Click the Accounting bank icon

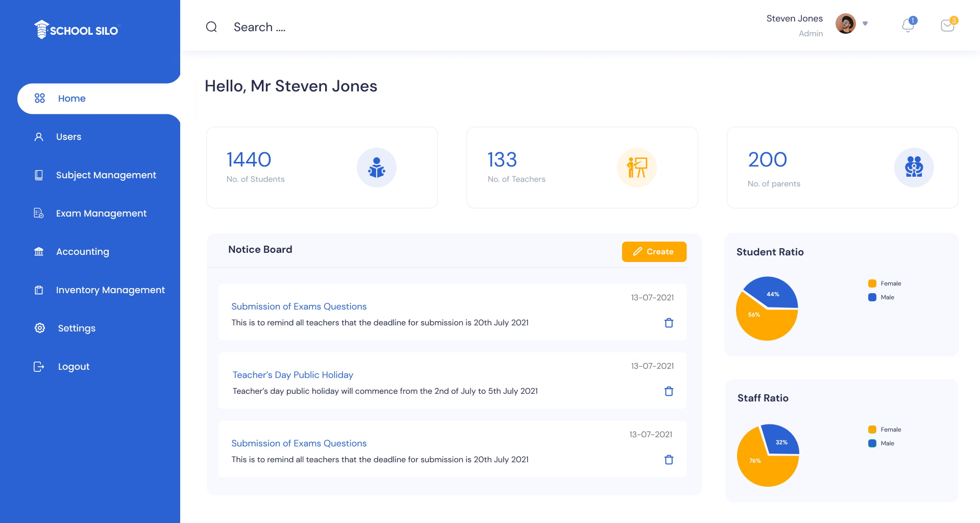[39, 251]
